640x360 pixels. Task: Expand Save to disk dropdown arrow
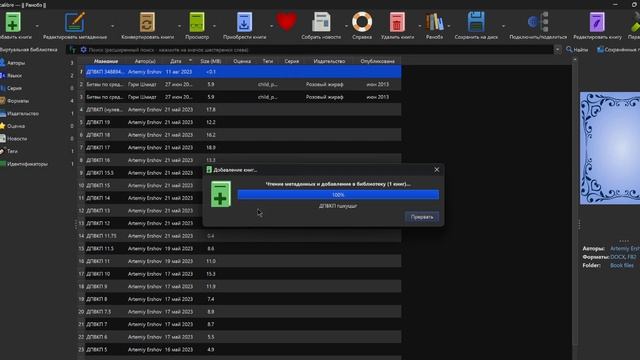(503, 26)
